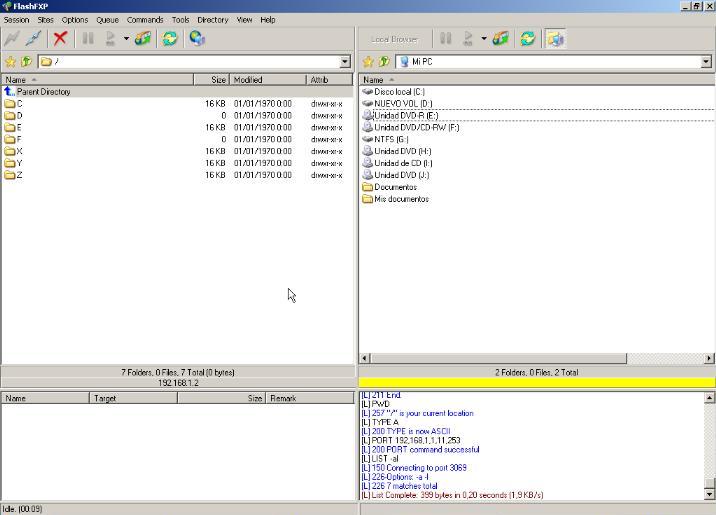Sort remote list by Modified column

pyautogui.click(x=268, y=80)
